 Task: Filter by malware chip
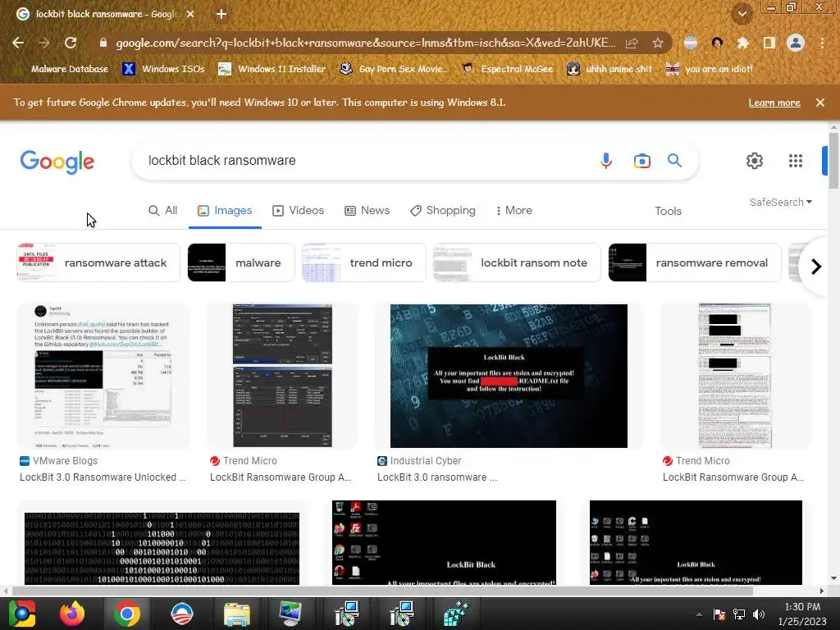click(241, 262)
